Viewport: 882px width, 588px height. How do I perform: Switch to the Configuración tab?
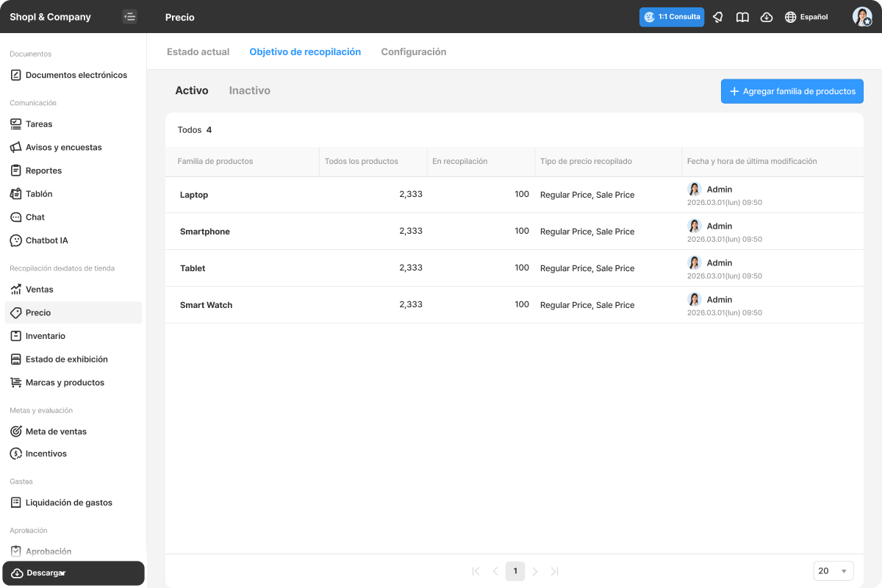pos(413,52)
